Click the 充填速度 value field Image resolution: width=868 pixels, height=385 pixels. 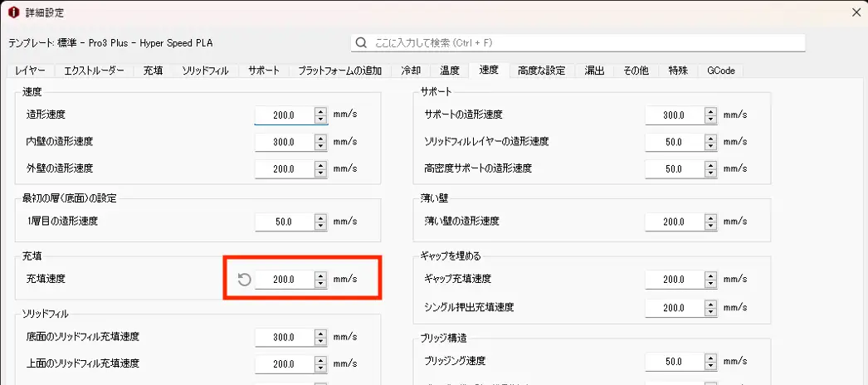284,280
